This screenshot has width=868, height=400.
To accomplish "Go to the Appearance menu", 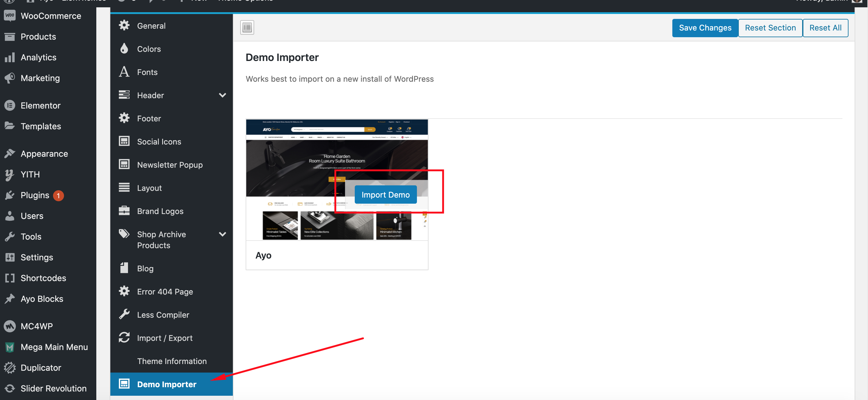I will click(44, 154).
